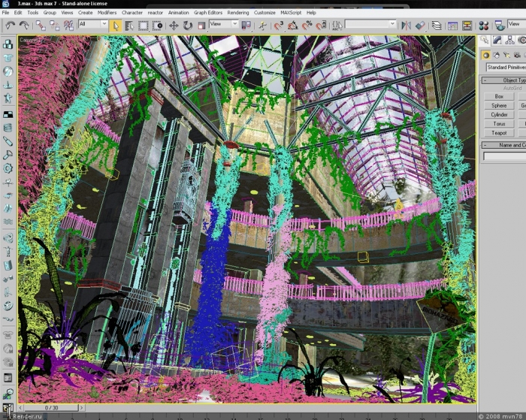Select the Select and Rotate tool
The height and width of the screenshot is (420, 526).
tap(188, 26)
